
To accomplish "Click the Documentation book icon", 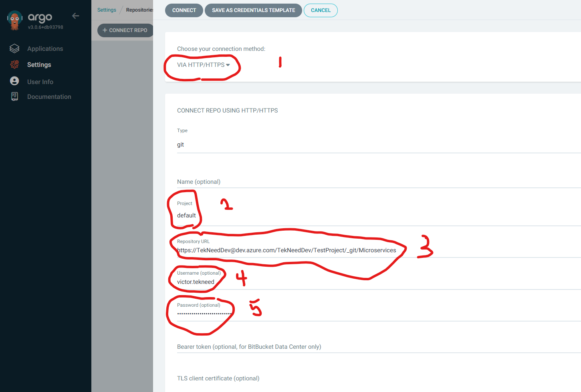I will (x=14, y=96).
